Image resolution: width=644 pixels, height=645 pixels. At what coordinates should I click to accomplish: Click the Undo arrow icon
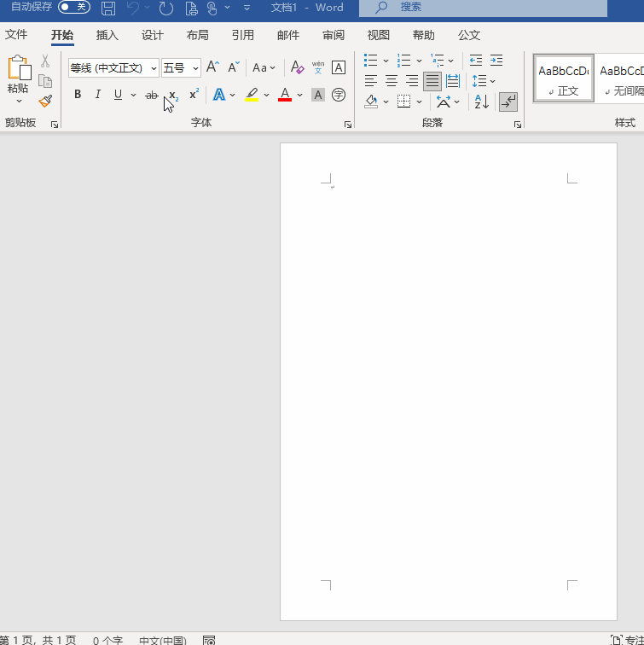(x=133, y=8)
